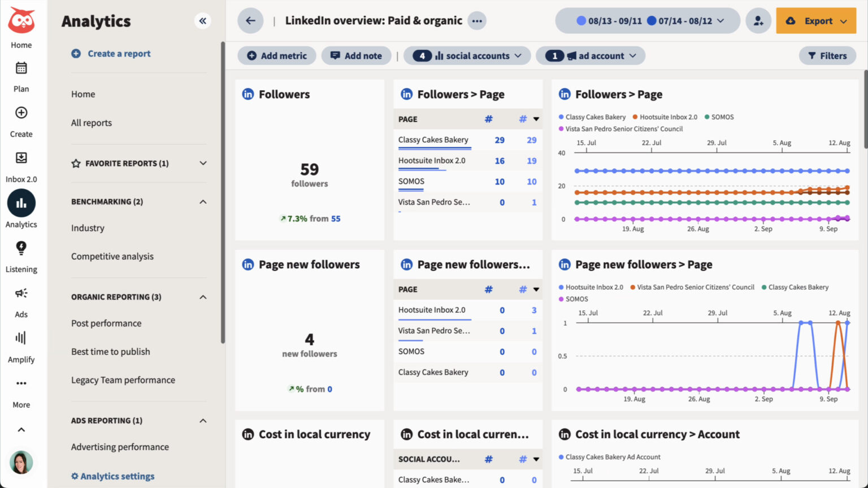Screen dimensions: 868x488
Task: Open the report options ellipsis menu
Action: click(x=477, y=20)
